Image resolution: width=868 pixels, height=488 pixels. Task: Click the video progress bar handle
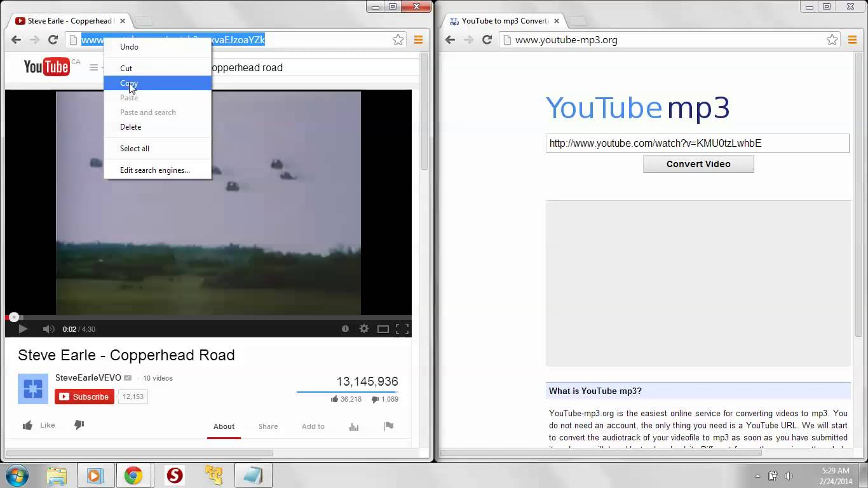tap(14, 317)
